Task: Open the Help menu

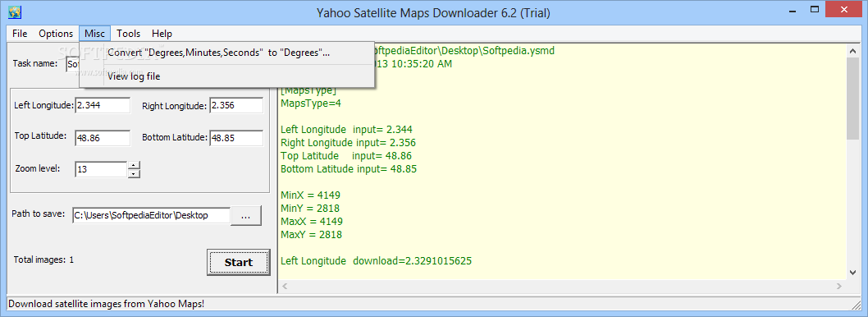Action: click(162, 33)
